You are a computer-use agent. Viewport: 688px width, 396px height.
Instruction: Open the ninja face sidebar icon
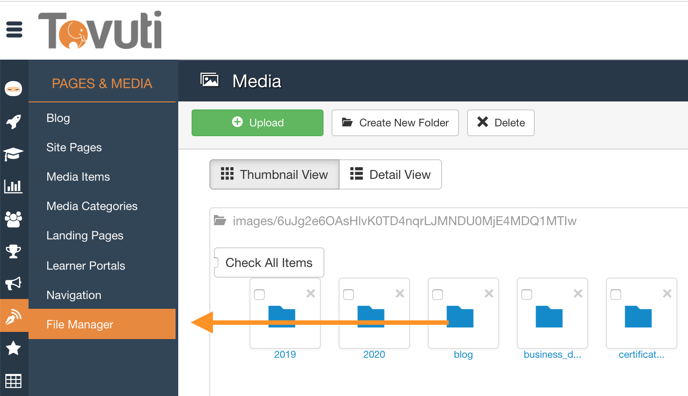coord(14,89)
